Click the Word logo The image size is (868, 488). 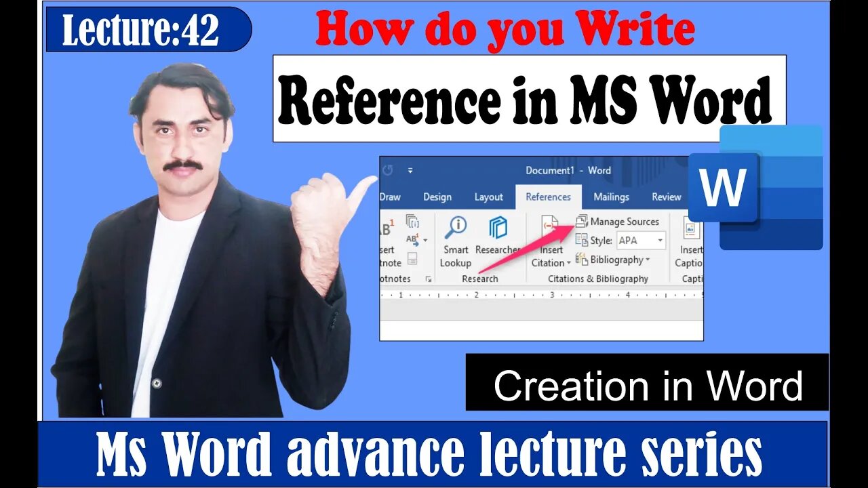point(755,188)
